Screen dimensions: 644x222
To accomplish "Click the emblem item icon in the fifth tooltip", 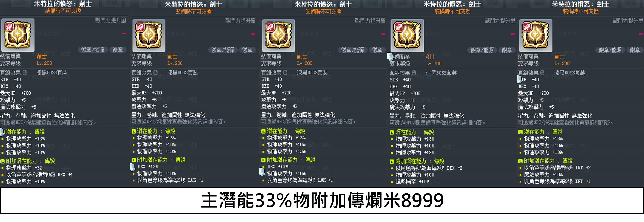I will (536, 36).
